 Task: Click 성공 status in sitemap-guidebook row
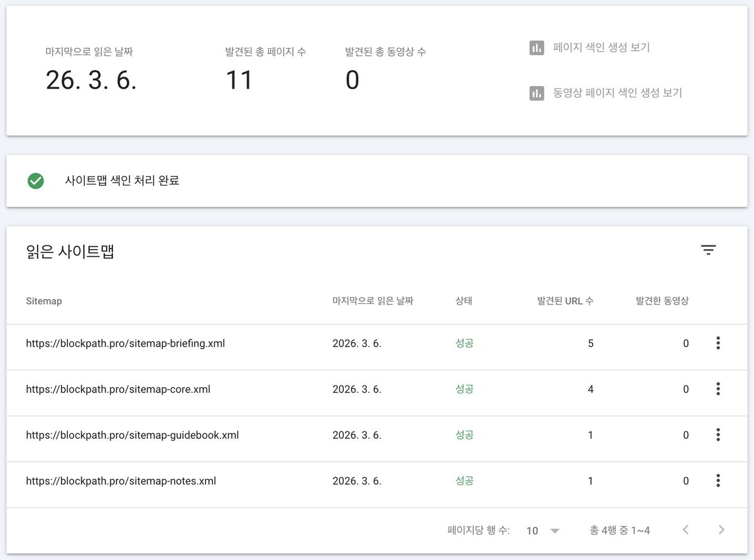tap(464, 435)
